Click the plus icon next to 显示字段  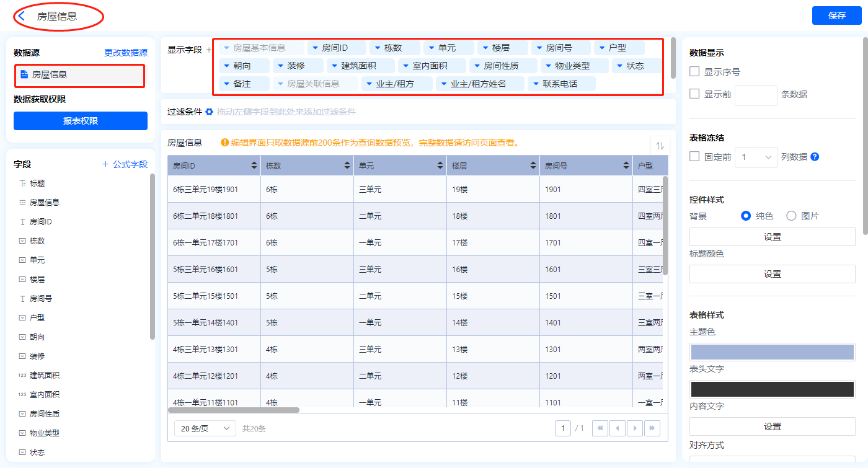pos(208,50)
